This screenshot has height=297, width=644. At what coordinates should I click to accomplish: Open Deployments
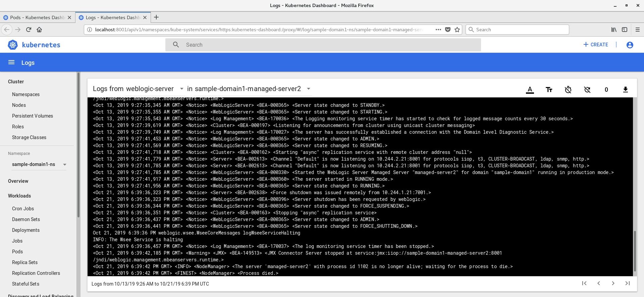(x=26, y=230)
